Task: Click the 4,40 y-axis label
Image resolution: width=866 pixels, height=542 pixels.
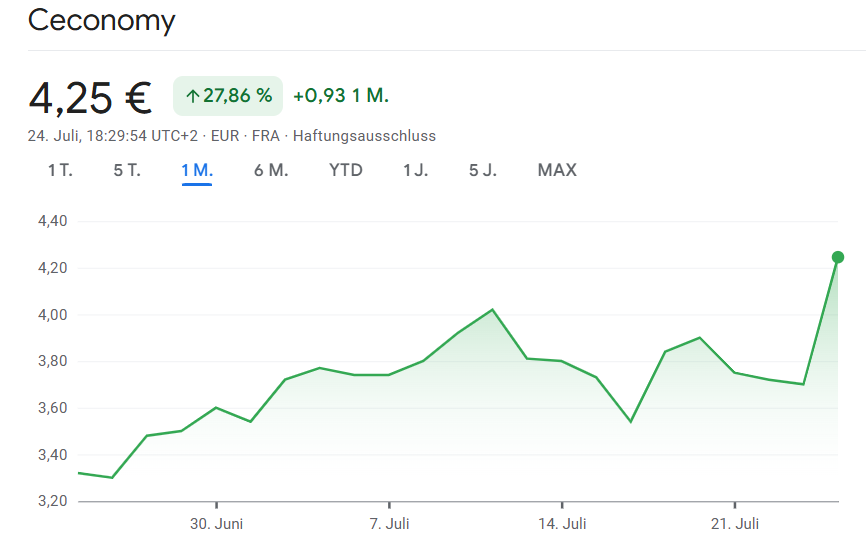Action: pos(52,221)
